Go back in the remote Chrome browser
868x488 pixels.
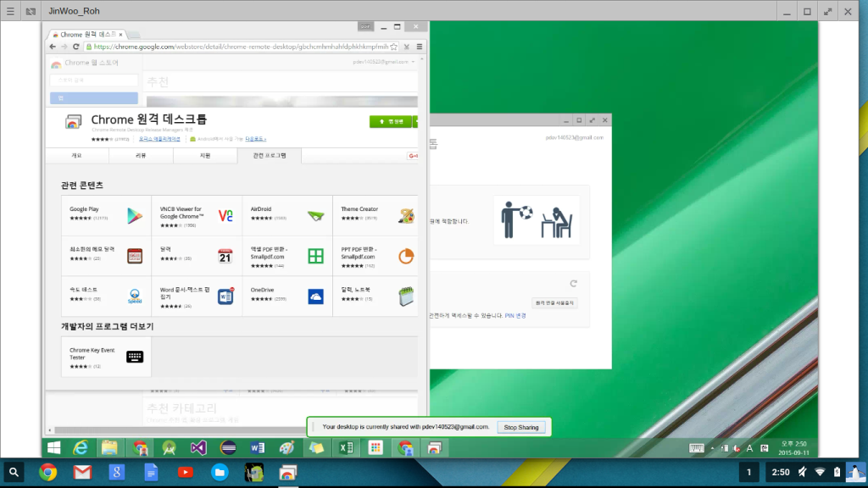[x=53, y=47]
